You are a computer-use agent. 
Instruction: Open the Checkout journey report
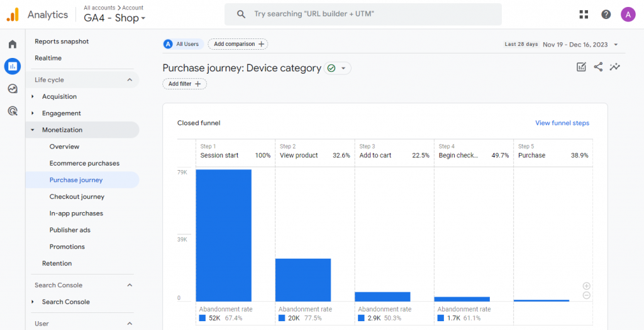point(77,196)
